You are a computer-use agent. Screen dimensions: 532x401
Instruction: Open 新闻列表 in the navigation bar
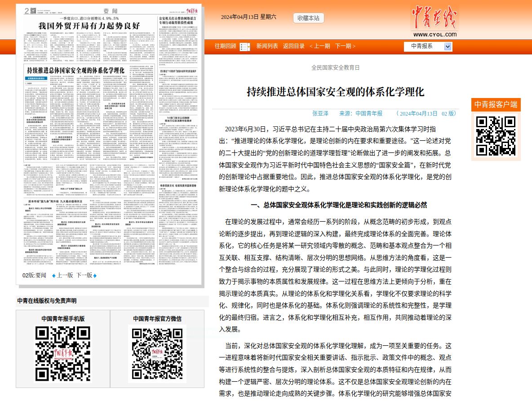[x=267, y=46]
